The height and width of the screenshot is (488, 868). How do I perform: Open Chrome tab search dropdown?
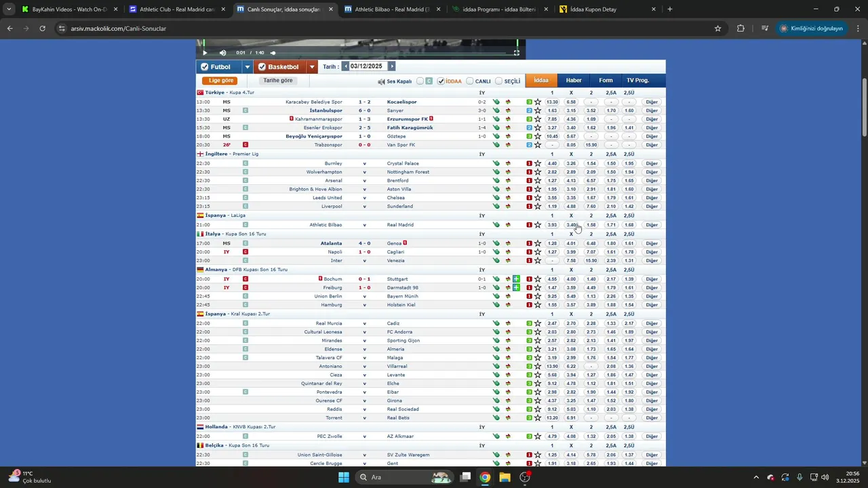[8, 9]
